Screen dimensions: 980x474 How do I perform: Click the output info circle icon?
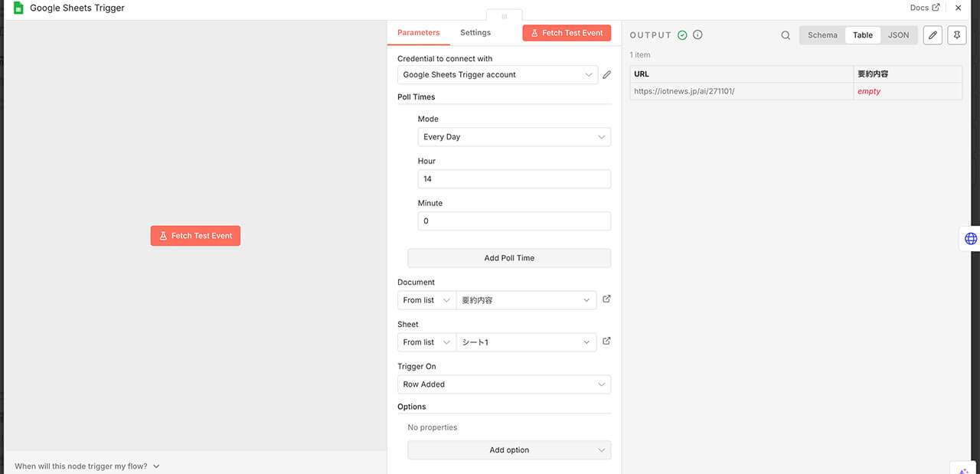pos(697,35)
